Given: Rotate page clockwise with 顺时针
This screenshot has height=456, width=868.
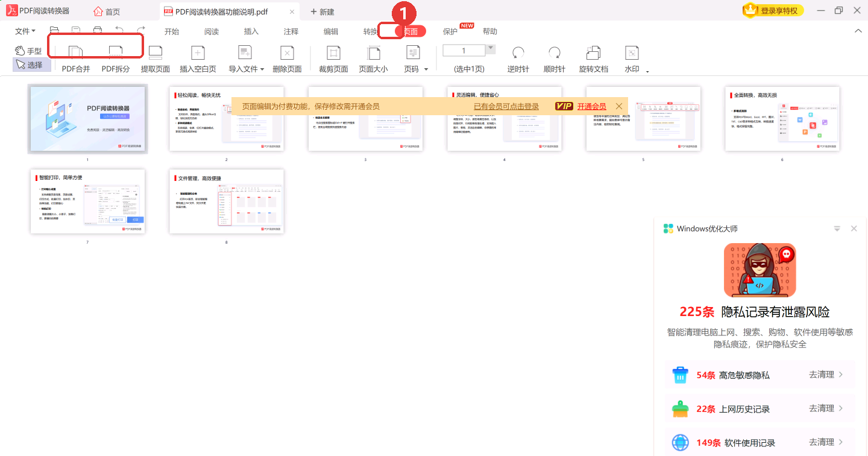Looking at the screenshot, I should tap(555, 60).
